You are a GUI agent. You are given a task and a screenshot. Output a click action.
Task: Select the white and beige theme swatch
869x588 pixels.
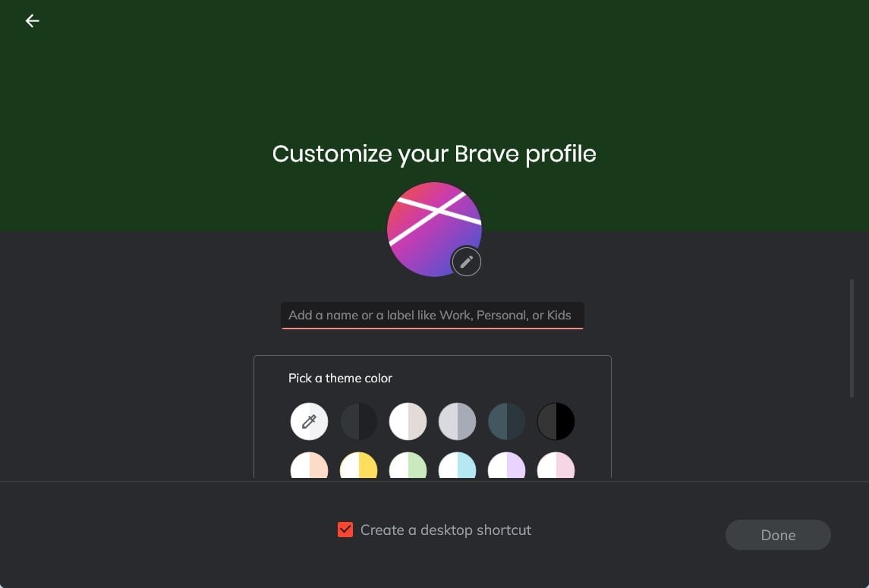point(408,421)
